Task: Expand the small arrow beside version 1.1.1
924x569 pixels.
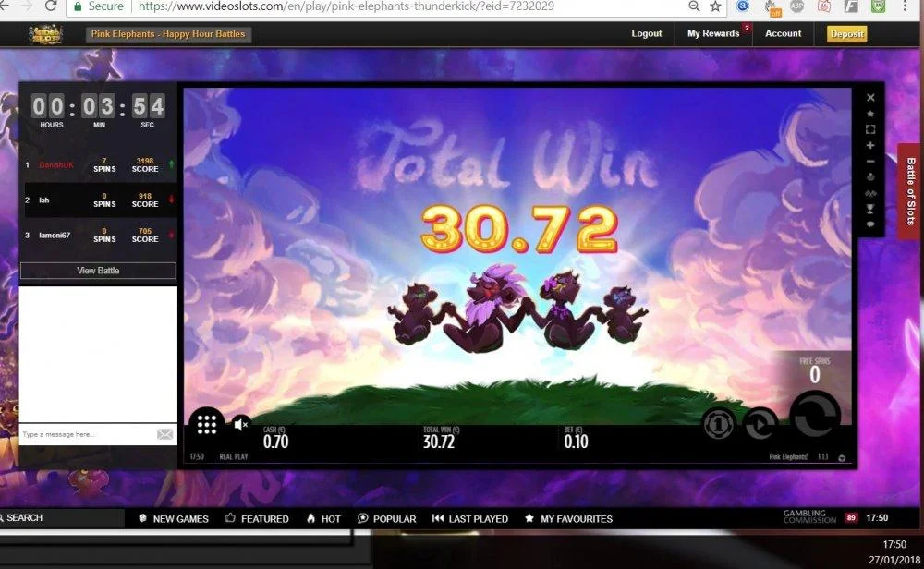Action: click(x=842, y=457)
